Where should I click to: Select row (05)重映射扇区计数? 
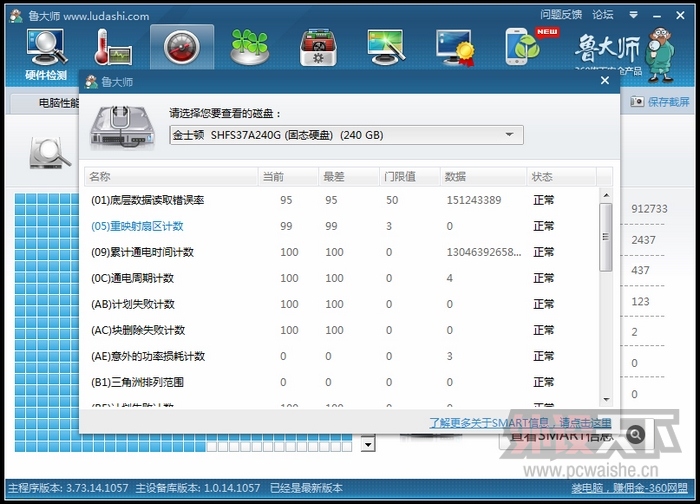click(342, 226)
